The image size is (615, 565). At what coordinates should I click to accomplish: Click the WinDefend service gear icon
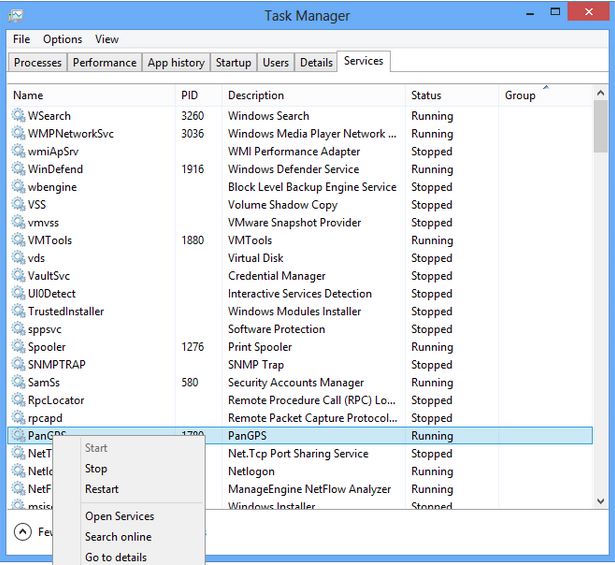pyautogui.click(x=18, y=169)
